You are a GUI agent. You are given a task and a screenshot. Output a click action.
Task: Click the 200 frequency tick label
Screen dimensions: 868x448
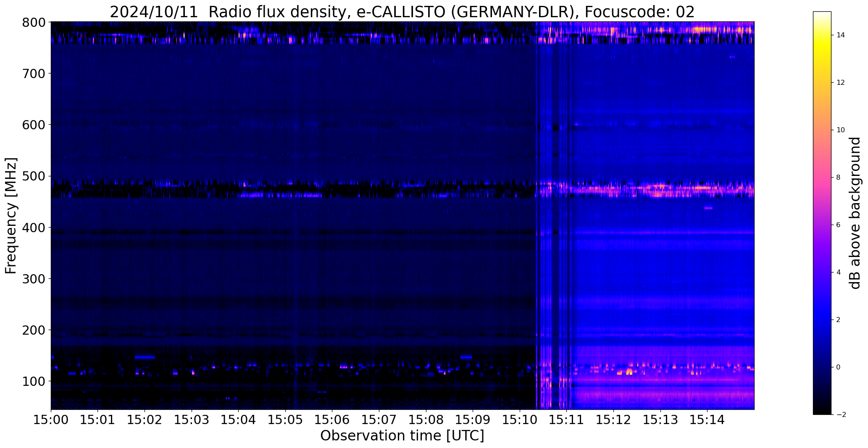[33, 330]
